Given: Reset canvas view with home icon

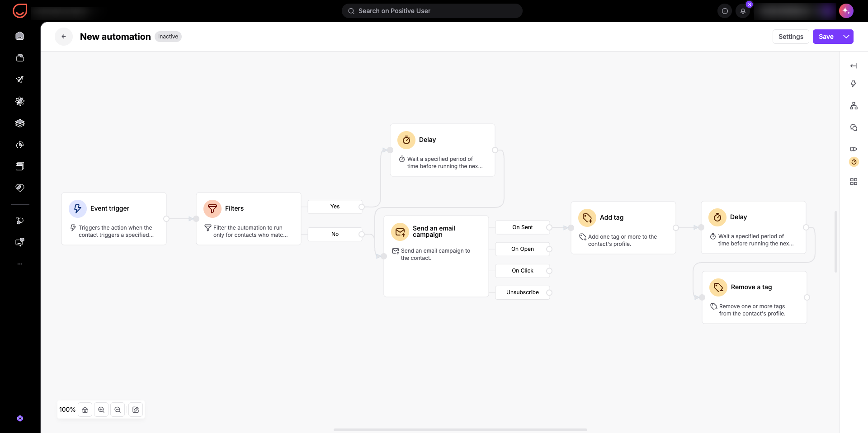Looking at the screenshot, I should coord(85,409).
